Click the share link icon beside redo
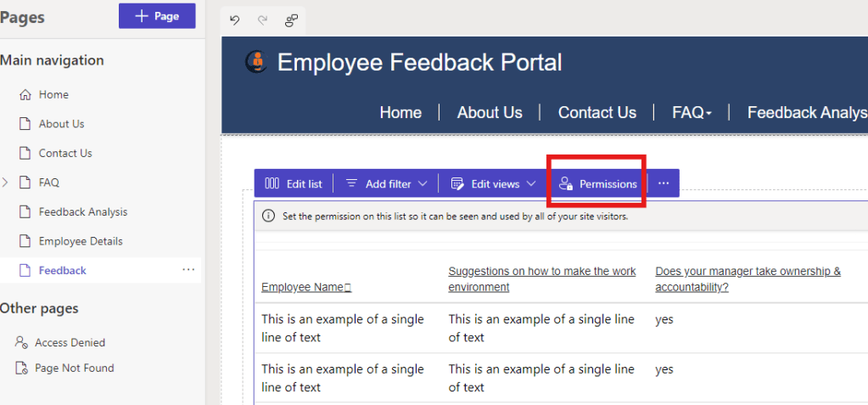Screen dimensions: 868x405 pyautogui.click(x=291, y=20)
